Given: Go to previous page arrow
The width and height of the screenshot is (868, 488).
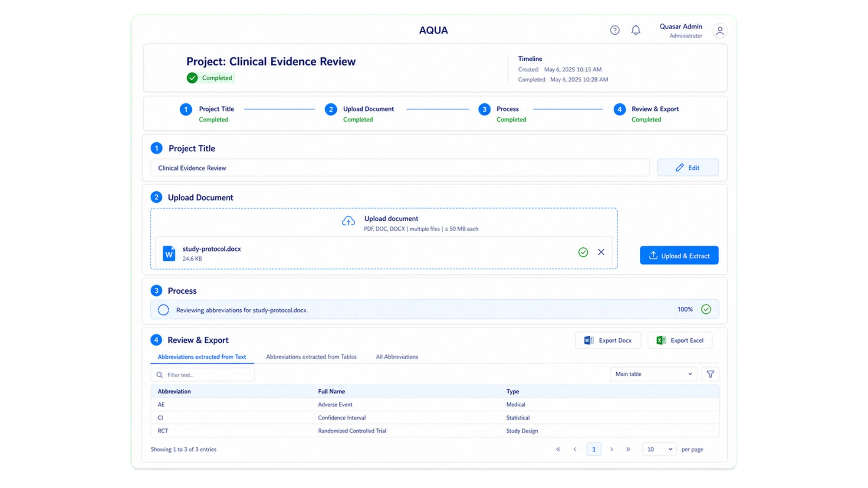Looking at the screenshot, I should (x=575, y=449).
